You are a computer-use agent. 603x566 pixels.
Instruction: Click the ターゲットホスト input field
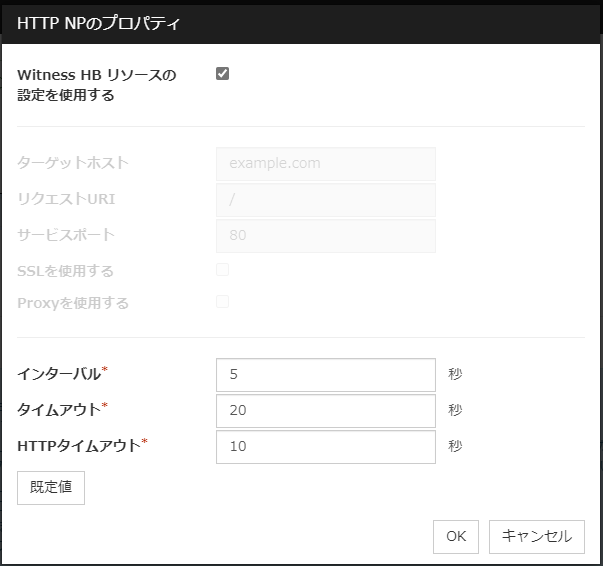[x=325, y=163]
